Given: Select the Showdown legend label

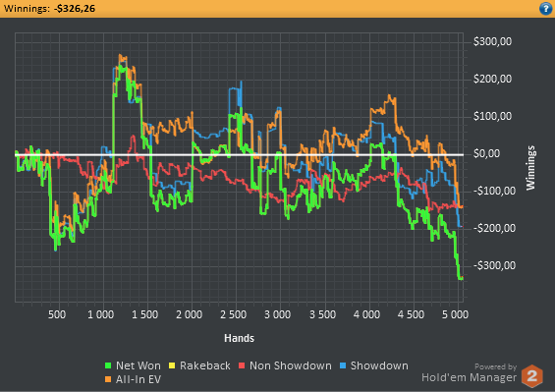Looking at the screenshot, I should (x=379, y=365).
